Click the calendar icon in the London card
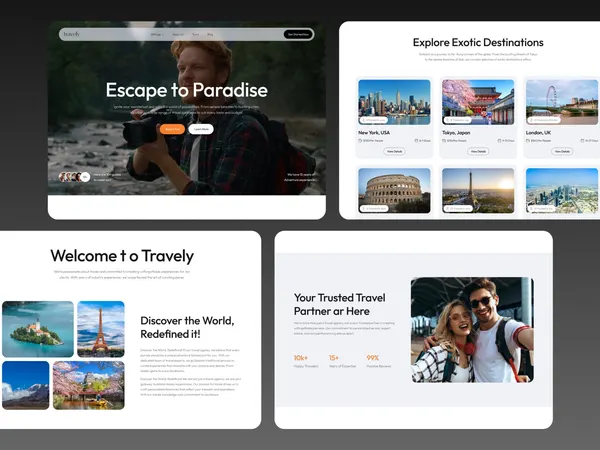 [x=582, y=141]
